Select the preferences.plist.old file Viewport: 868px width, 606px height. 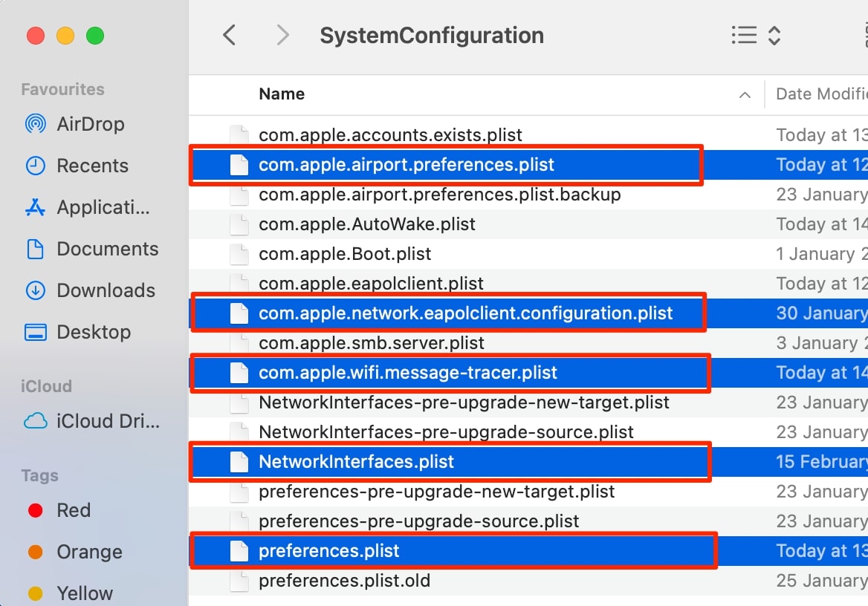click(x=528, y=581)
